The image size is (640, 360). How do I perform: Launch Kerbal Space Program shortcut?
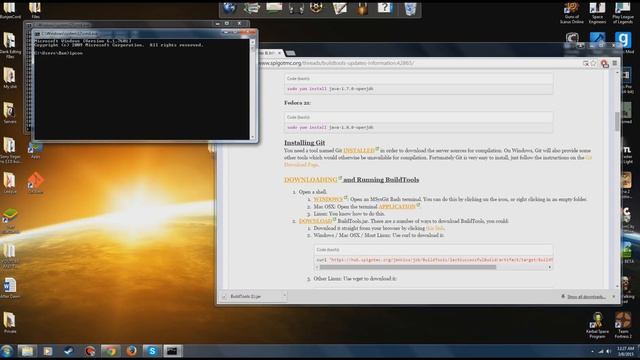coord(597,325)
